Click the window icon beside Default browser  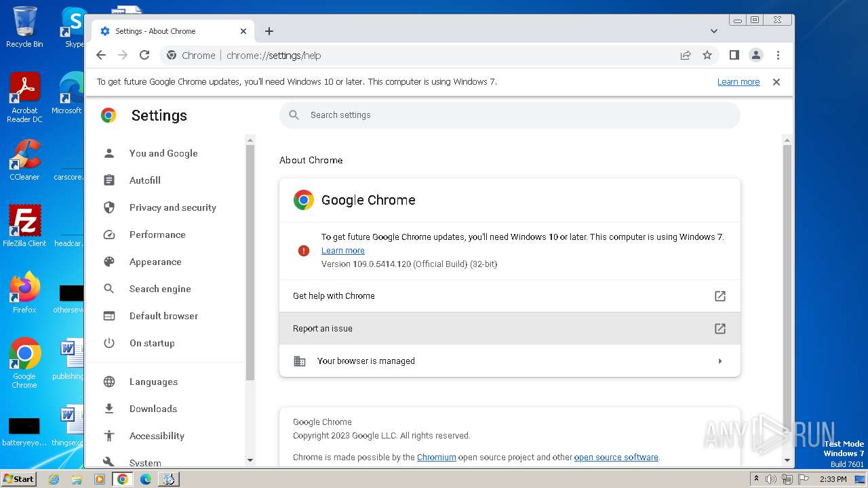point(109,316)
